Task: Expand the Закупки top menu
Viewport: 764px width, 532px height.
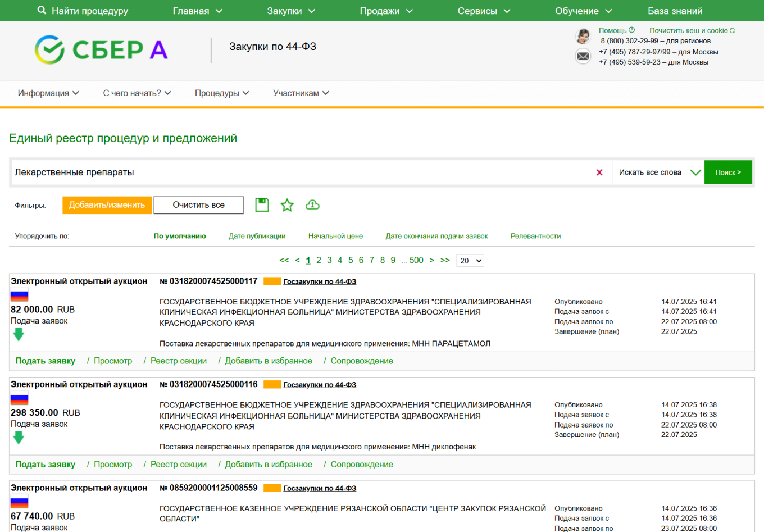Action: [x=291, y=11]
